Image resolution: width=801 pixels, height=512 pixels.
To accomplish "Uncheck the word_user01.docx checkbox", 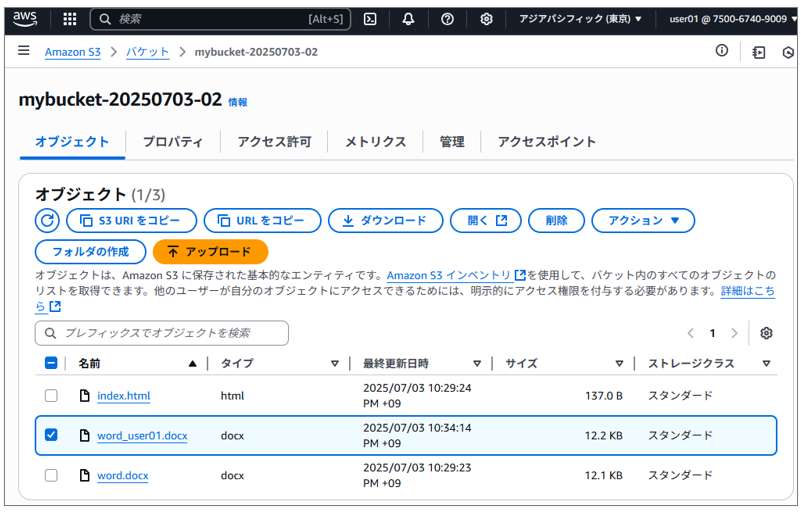I will coord(51,435).
